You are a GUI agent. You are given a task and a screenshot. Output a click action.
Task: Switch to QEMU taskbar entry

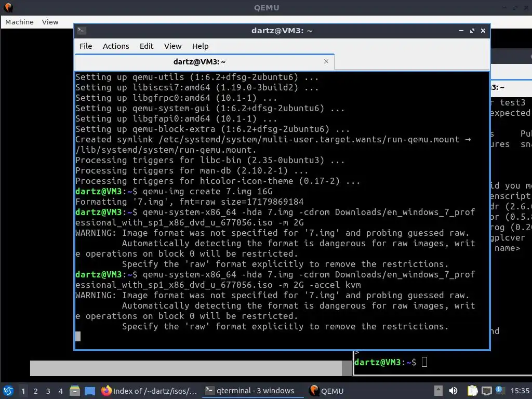tap(327, 391)
